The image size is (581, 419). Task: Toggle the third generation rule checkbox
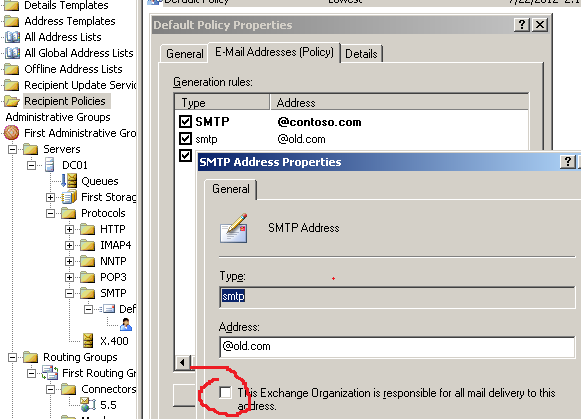185,155
